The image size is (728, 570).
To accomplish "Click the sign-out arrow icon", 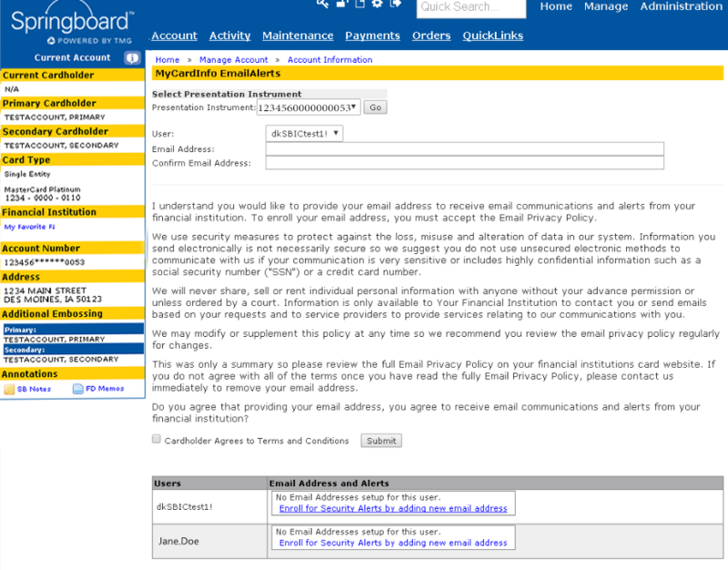I will click(395, 4).
